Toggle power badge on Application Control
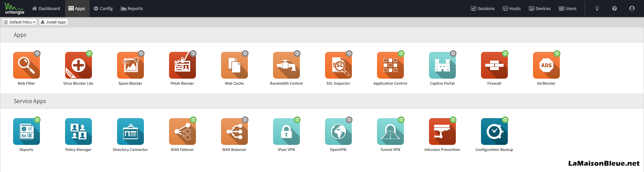 [x=401, y=53]
